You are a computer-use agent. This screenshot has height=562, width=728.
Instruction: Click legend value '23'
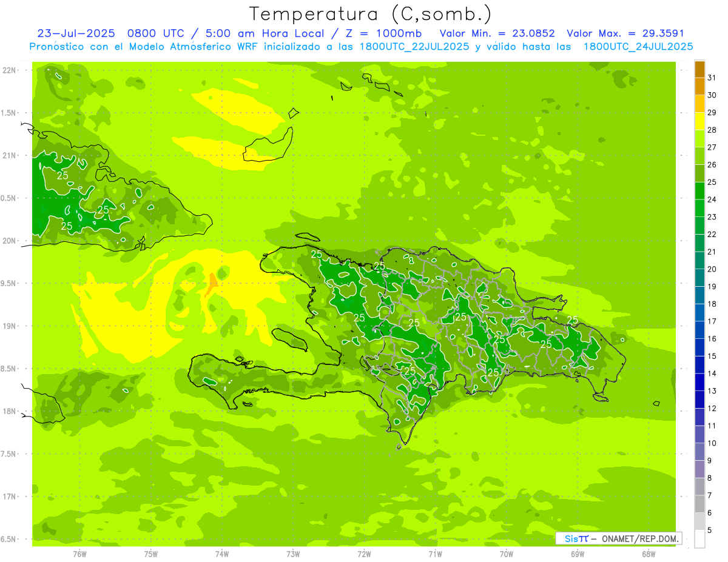[x=712, y=217]
